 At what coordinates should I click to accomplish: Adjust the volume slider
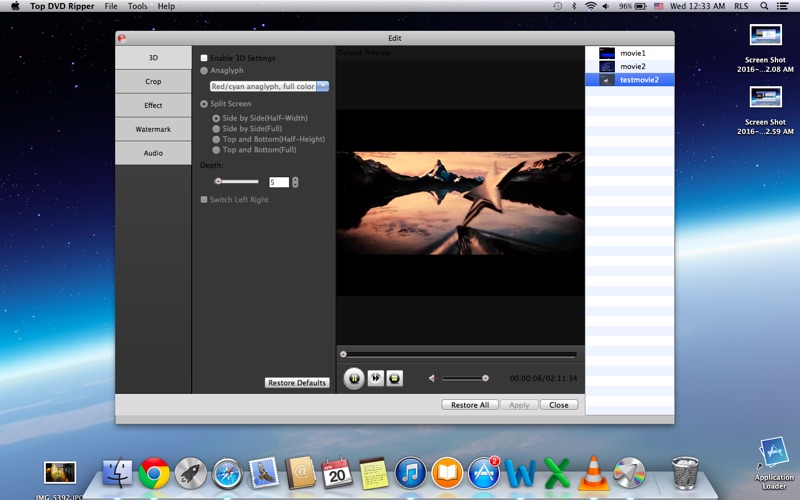point(465,378)
